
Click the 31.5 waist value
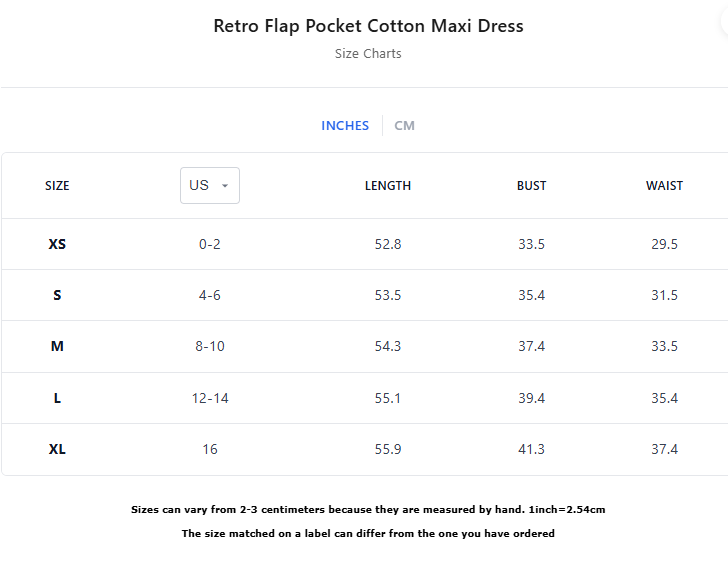[x=664, y=295]
